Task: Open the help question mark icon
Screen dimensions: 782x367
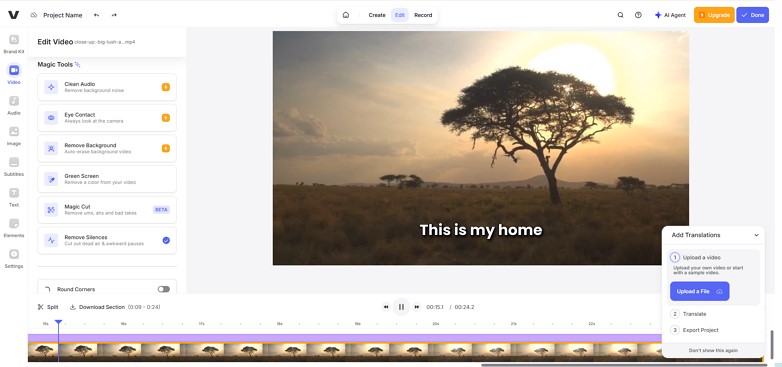Action: pyautogui.click(x=638, y=15)
